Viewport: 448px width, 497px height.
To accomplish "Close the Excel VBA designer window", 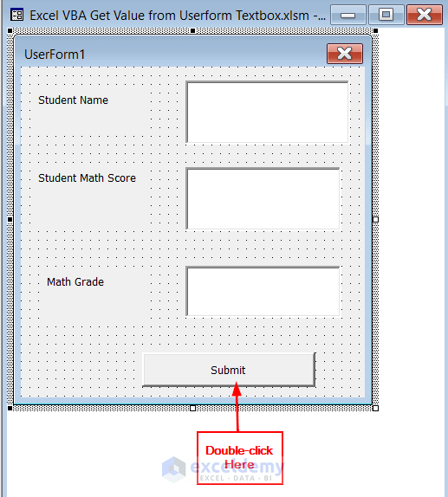I will tap(425, 15).
